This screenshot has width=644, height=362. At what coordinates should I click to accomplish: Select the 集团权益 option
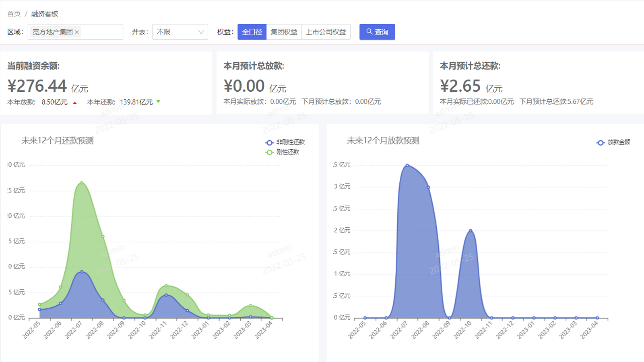(284, 32)
